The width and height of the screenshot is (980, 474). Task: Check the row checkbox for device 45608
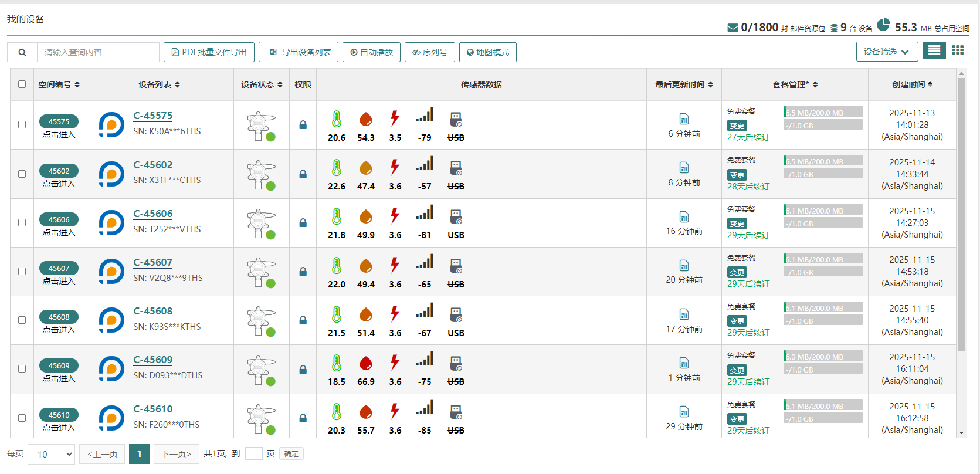pos(22,320)
